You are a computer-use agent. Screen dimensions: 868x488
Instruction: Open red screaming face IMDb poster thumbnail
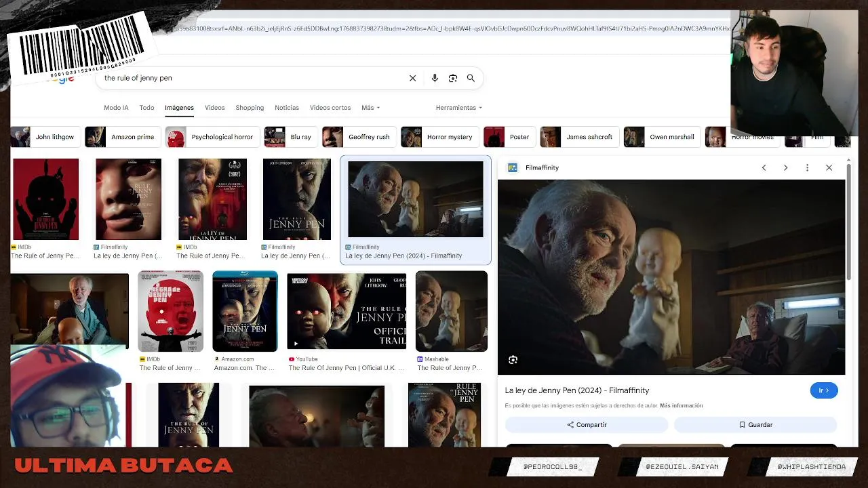(x=170, y=311)
